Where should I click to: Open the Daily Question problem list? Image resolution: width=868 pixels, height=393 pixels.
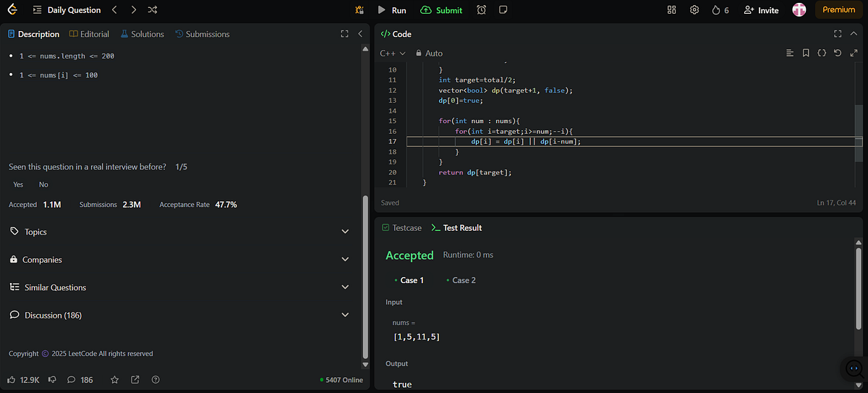[x=67, y=10]
